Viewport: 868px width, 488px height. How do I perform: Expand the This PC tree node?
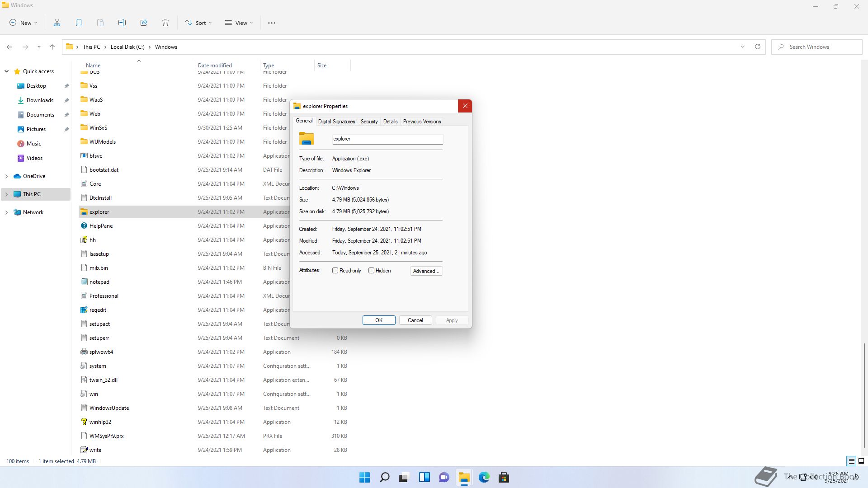click(6, 194)
